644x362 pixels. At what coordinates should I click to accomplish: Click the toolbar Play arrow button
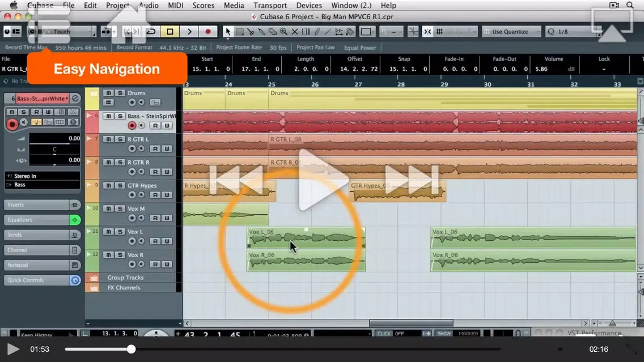click(189, 32)
